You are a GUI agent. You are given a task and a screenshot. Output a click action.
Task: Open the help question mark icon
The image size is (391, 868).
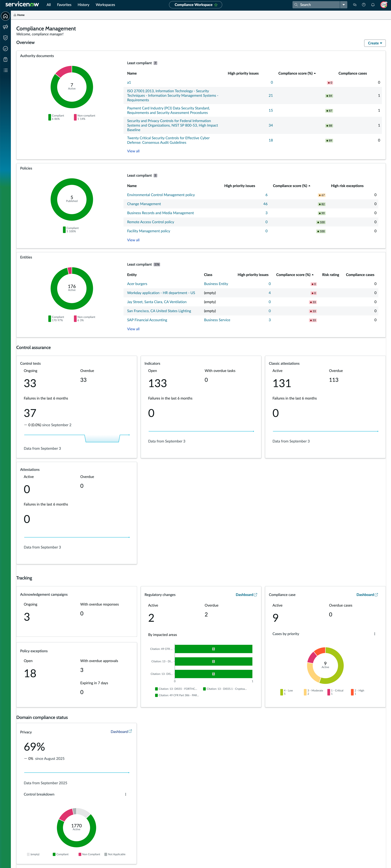pyautogui.click(x=364, y=5)
